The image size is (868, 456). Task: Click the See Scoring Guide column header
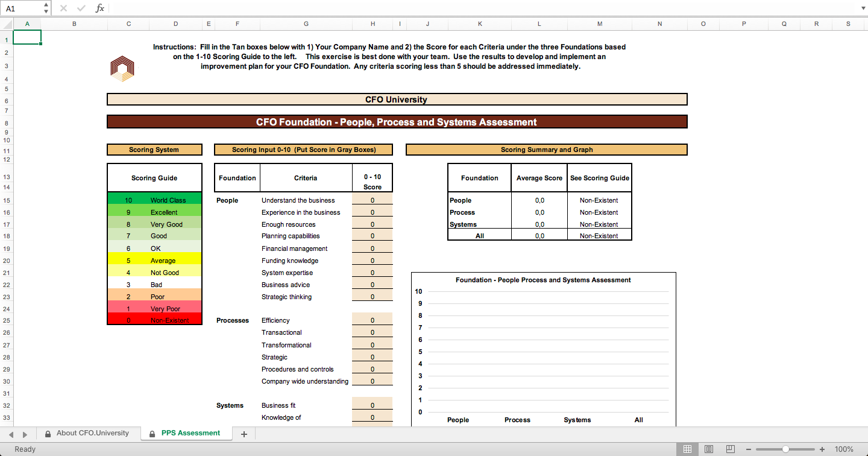600,178
